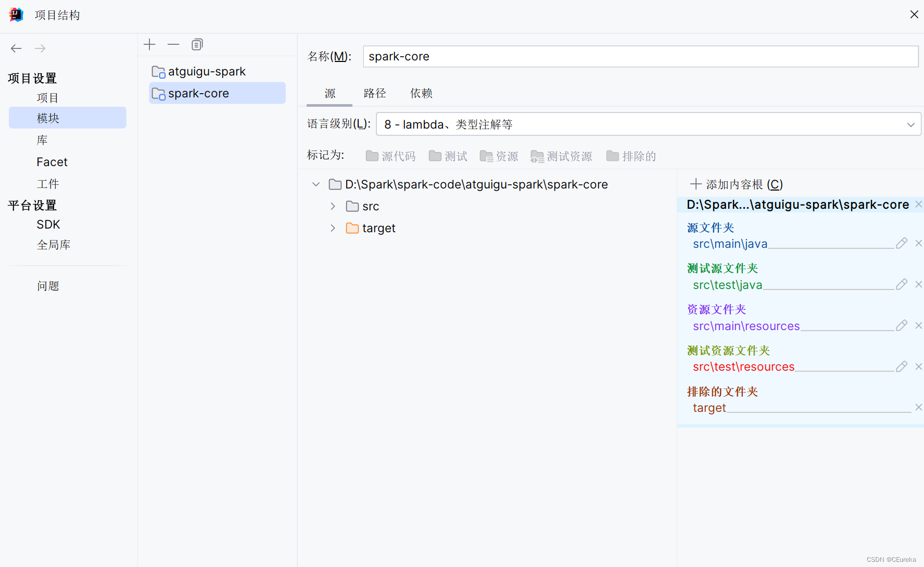This screenshot has width=924, height=567.
Task: Edit properties of src\test\java
Action: pyautogui.click(x=902, y=284)
